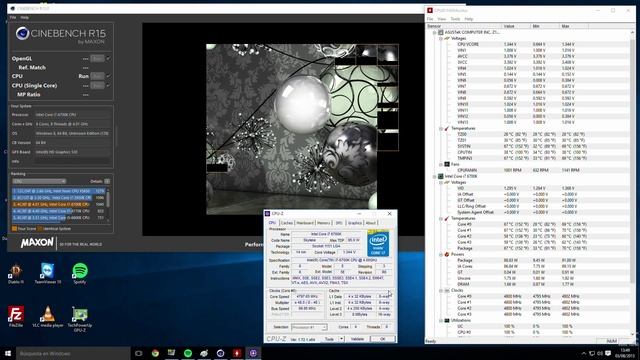Collapse the ASUSTeK COMPUTER INC. tree node
This screenshot has width=640, height=360.
click(x=435, y=32)
